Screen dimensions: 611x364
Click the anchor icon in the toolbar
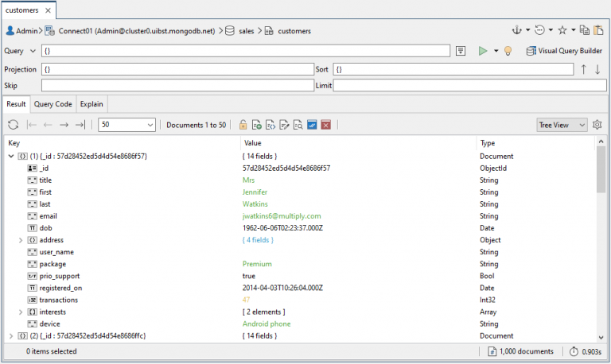click(x=516, y=30)
